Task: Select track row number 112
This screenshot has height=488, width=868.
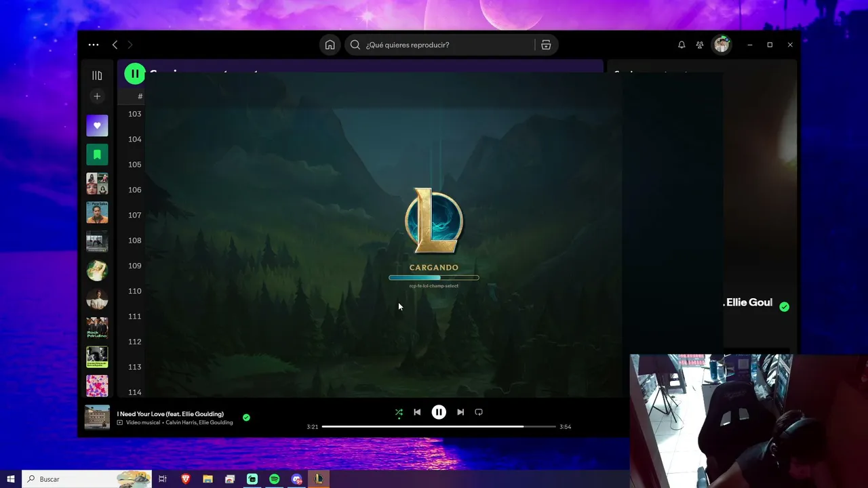Action: 134,342
